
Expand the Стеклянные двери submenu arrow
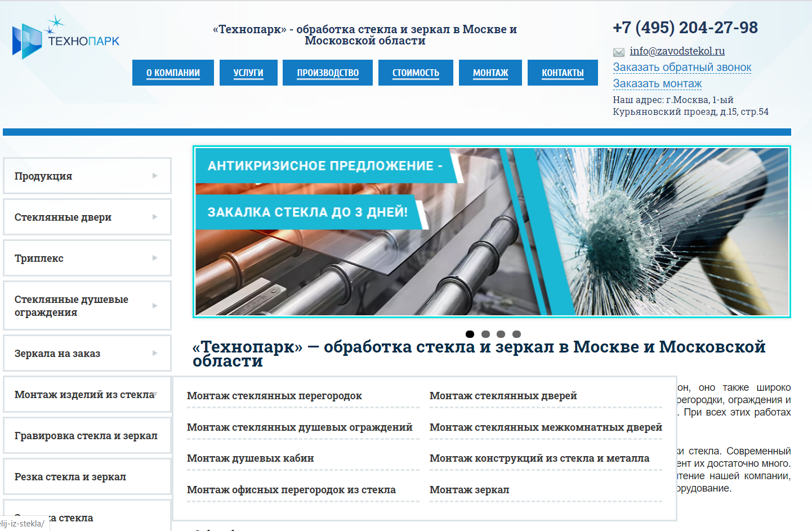tap(155, 217)
